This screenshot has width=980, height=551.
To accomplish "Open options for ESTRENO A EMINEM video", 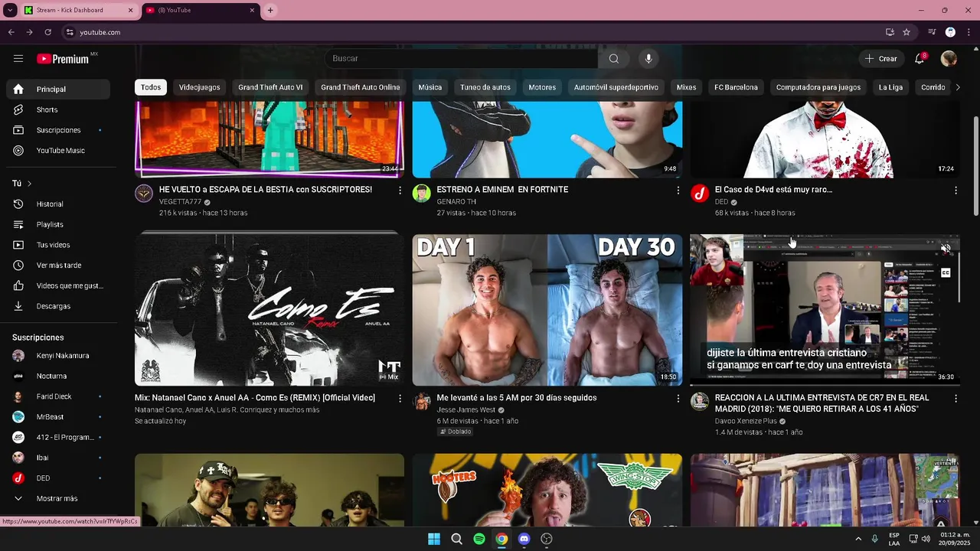I will click(678, 190).
